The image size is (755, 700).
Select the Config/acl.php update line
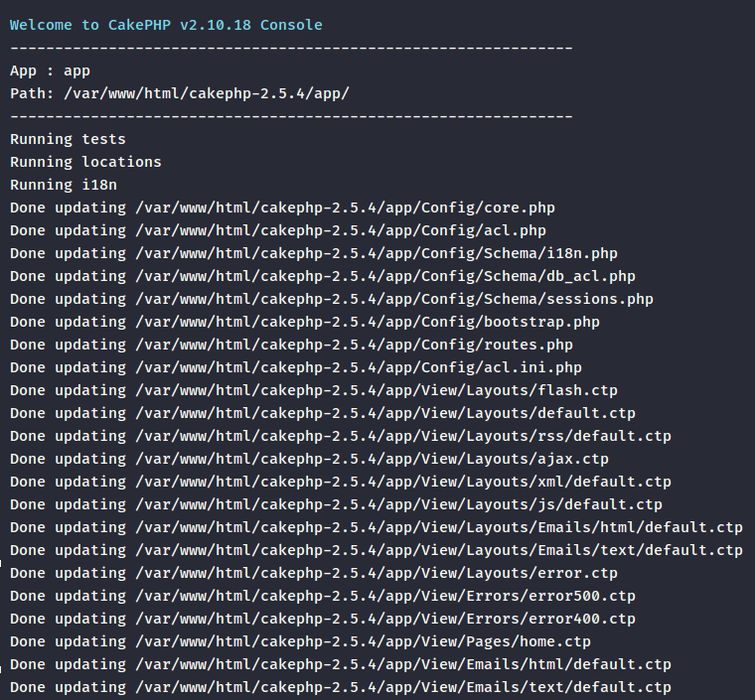point(278,230)
